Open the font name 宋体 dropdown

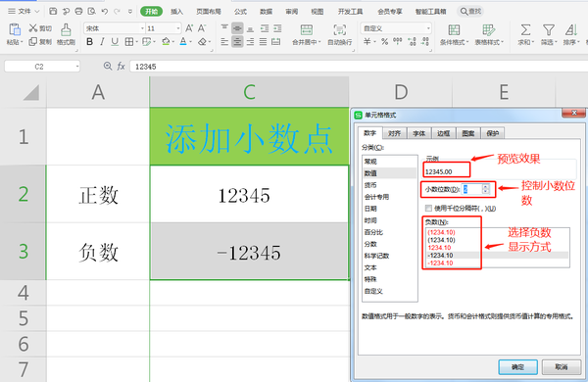[142, 28]
